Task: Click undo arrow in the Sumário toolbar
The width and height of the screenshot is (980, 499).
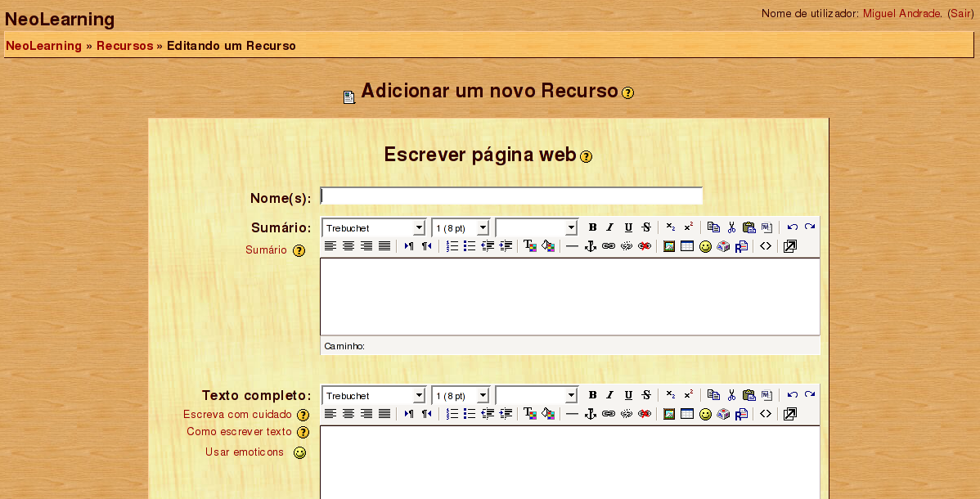Action: tap(792, 227)
